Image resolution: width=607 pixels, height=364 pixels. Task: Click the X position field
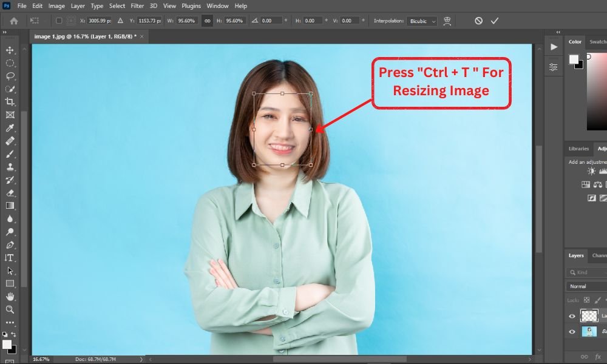click(99, 21)
